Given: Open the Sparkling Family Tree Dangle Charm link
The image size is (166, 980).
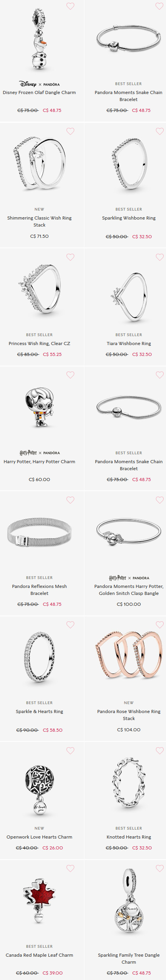Looking at the screenshot, I should tap(129, 958).
